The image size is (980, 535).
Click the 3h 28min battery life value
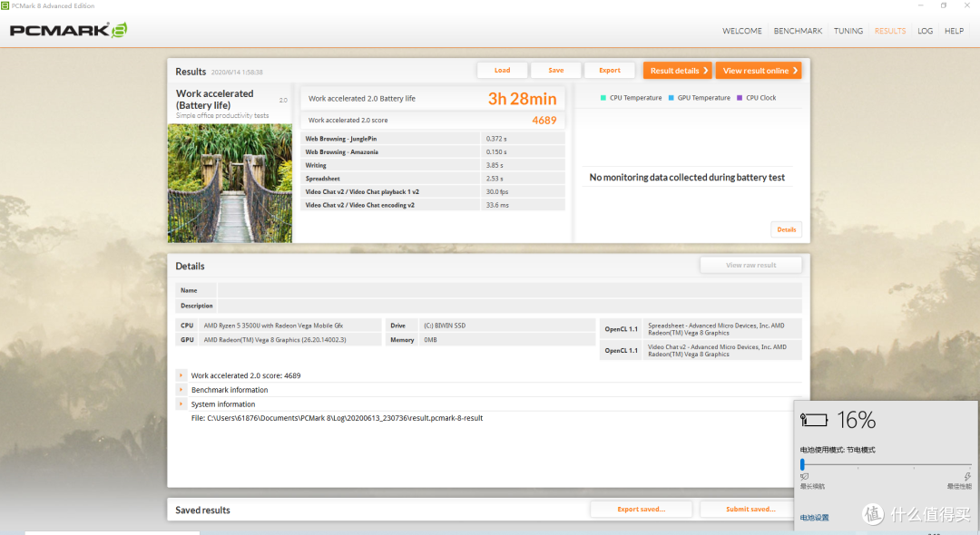click(x=522, y=99)
